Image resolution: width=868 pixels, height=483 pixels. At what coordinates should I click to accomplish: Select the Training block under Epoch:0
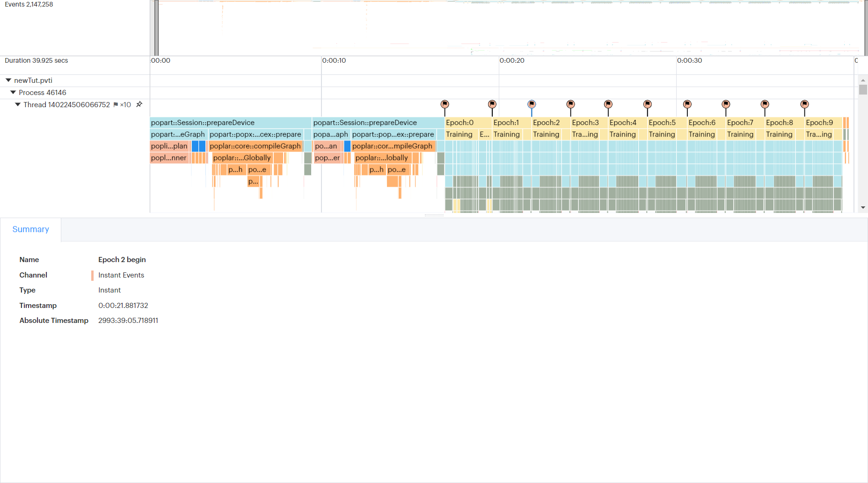pos(461,134)
